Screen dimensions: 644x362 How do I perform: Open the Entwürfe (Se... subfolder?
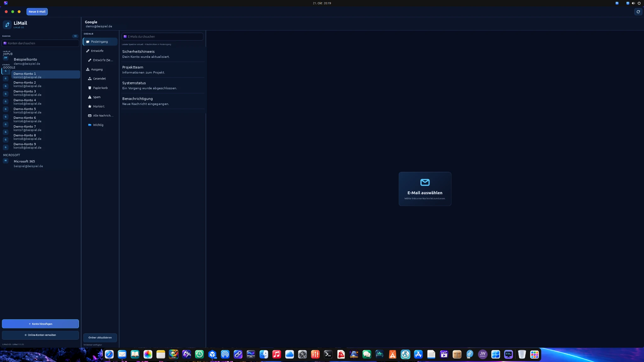pyautogui.click(x=101, y=60)
